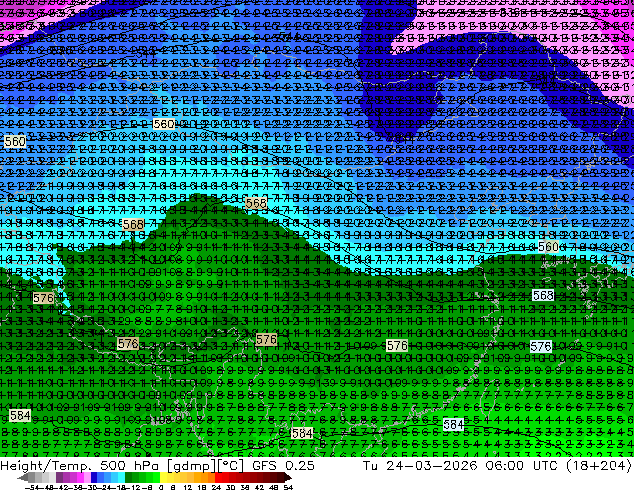634x490 pixels.
Task: Click the gray left arrow of legend
Action: [x=23, y=477]
